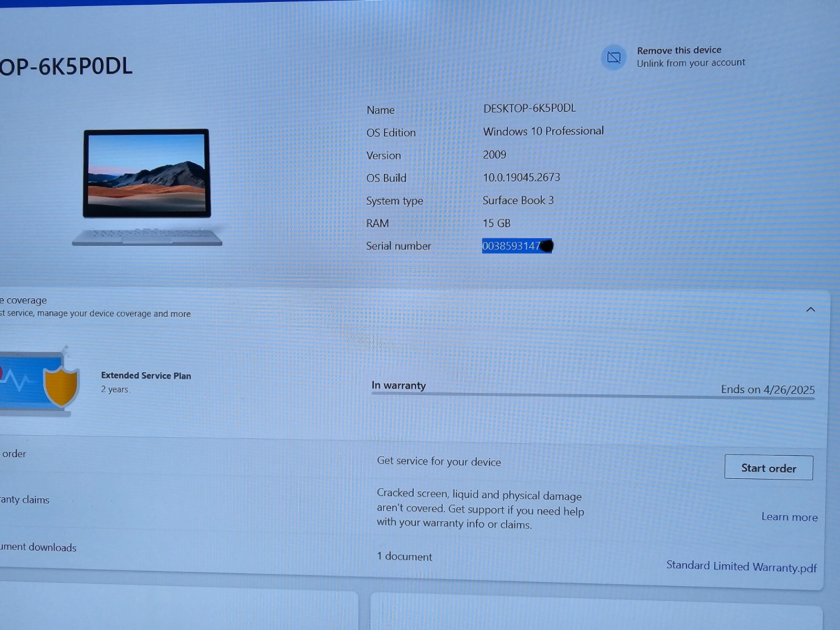840x630 pixels.
Task: Click the 'Surface Book 3' system type
Action: click(x=518, y=200)
